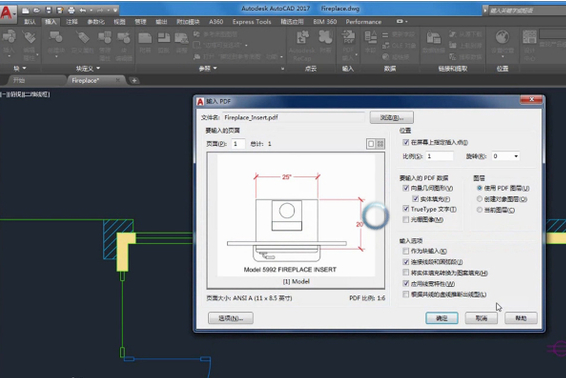This screenshot has width=566, height=378.
Task: Click the Plot/Print icon in quick access toolbar
Action: 71,10
